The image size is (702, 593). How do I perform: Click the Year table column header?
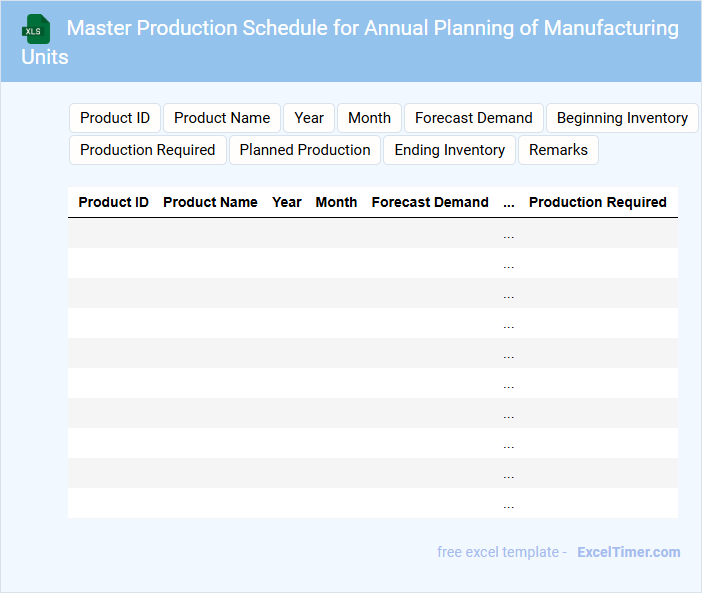point(287,202)
